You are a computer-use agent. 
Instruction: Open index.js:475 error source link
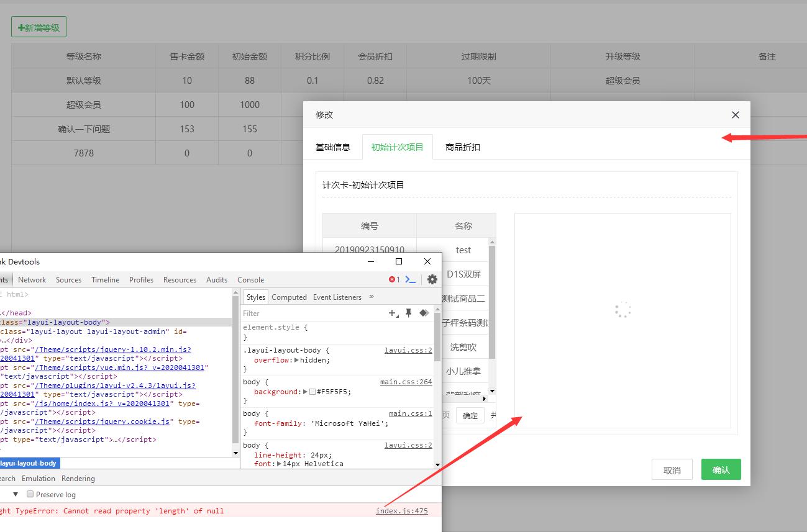click(x=401, y=511)
